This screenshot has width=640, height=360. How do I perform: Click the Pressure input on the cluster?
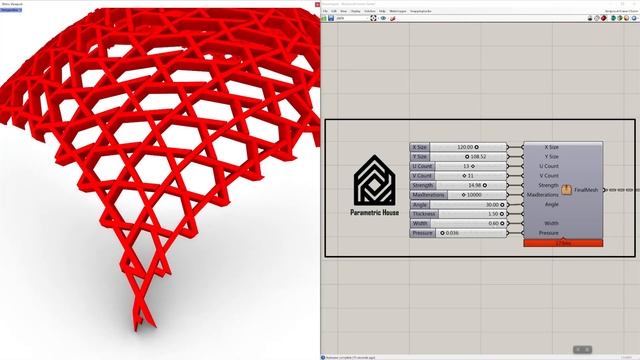pyautogui.click(x=549, y=233)
